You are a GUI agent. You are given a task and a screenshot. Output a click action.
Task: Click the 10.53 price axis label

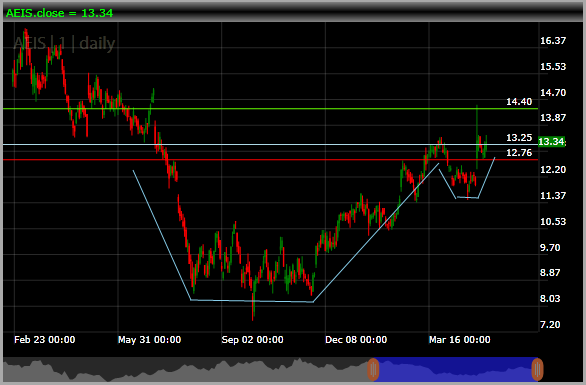pos(553,222)
